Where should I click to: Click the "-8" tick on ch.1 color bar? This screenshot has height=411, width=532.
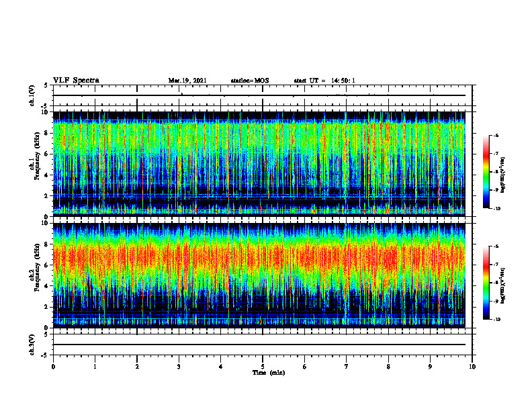pos(496,172)
